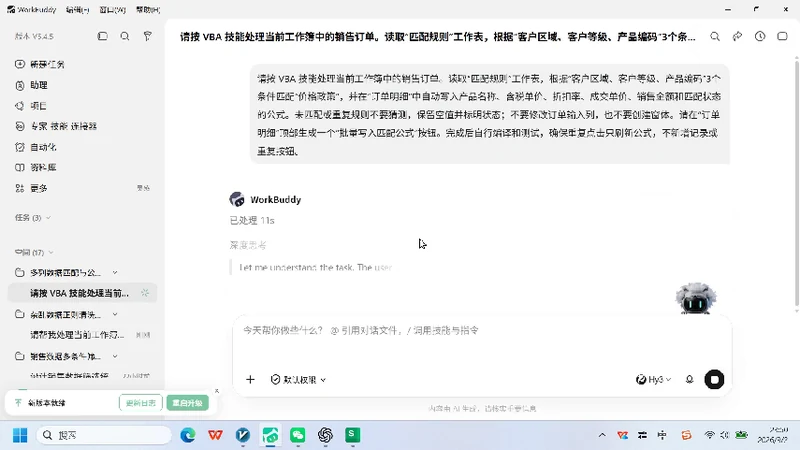
Task: Show hidden system tray icons
Action: (602, 435)
